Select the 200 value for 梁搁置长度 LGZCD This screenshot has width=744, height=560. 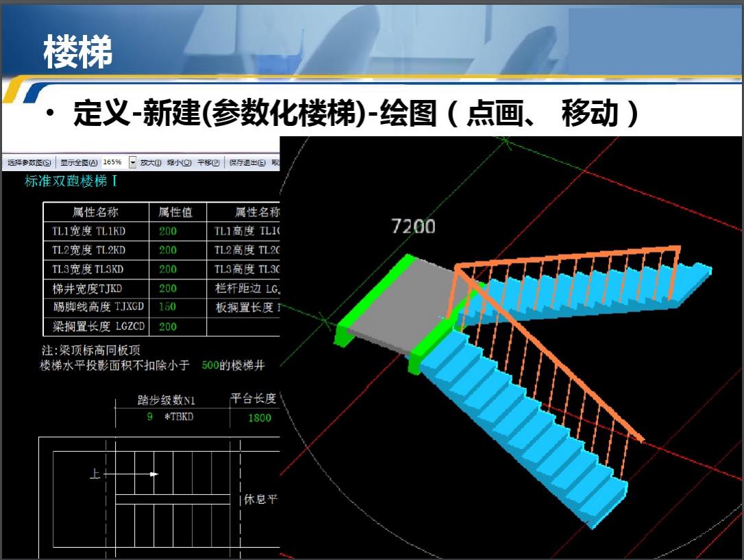(168, 327)
